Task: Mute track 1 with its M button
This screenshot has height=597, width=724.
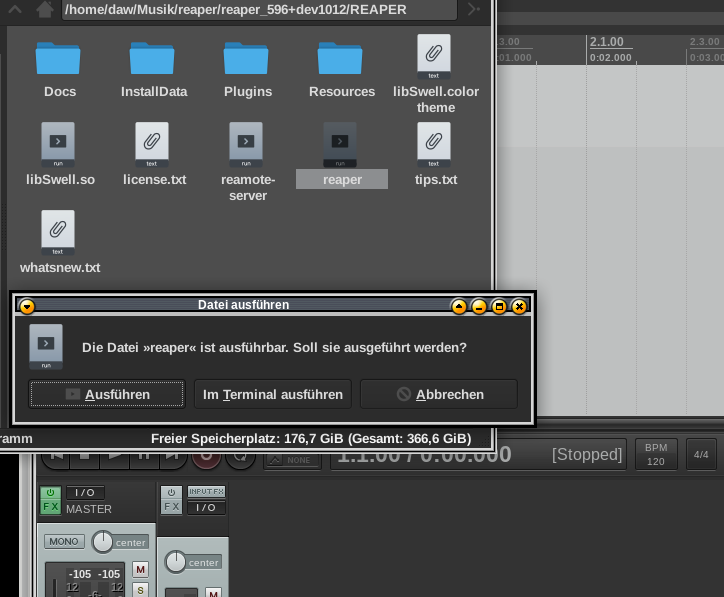Action: point(213,592)
